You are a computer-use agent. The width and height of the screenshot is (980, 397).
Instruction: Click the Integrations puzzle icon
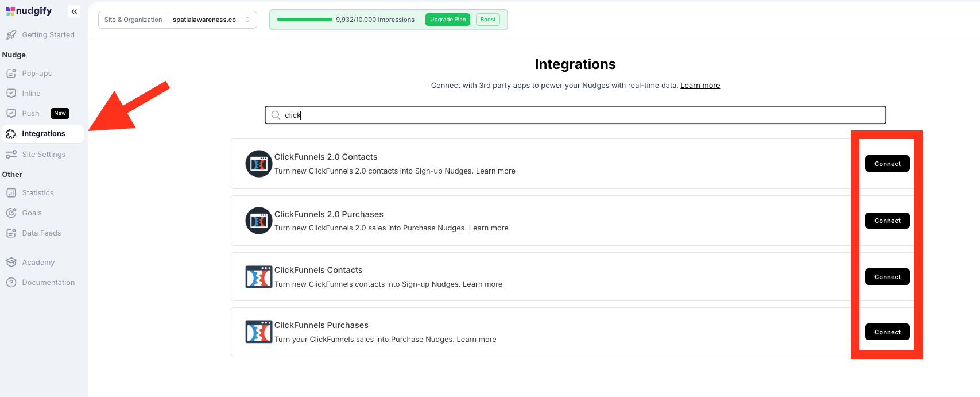pos(11,134)
